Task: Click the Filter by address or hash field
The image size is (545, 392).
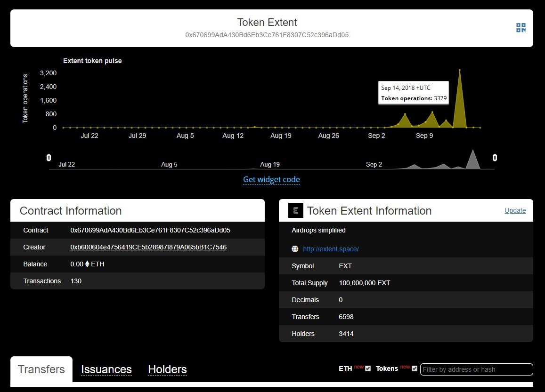Action: [x=477, y=369]
